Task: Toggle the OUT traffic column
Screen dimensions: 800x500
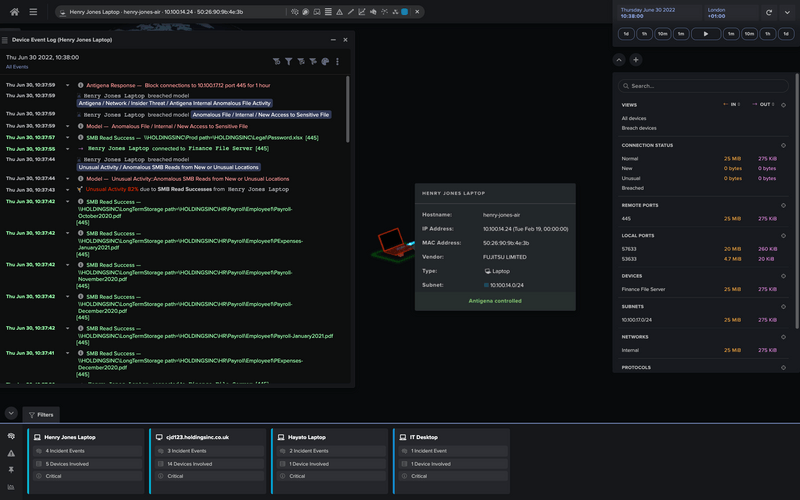Action: point(766,104)
